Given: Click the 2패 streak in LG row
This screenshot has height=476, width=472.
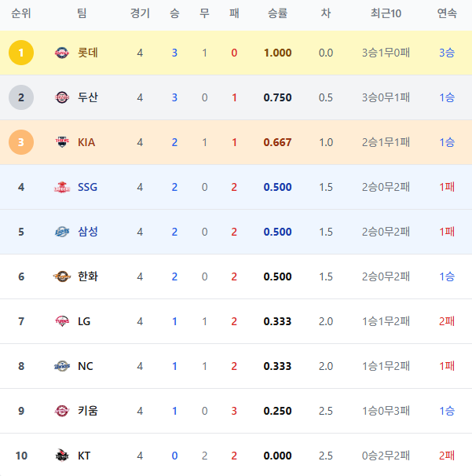Looking at the screenshot, I should [x=447, y=321].
